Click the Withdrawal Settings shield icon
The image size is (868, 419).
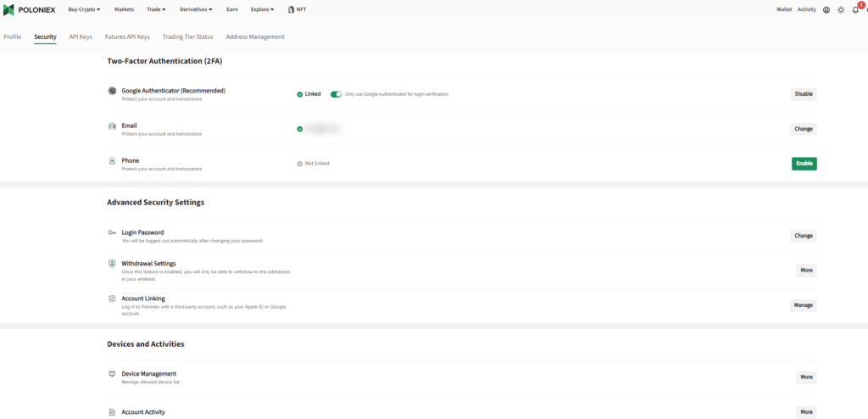click(x=112, y=264)
